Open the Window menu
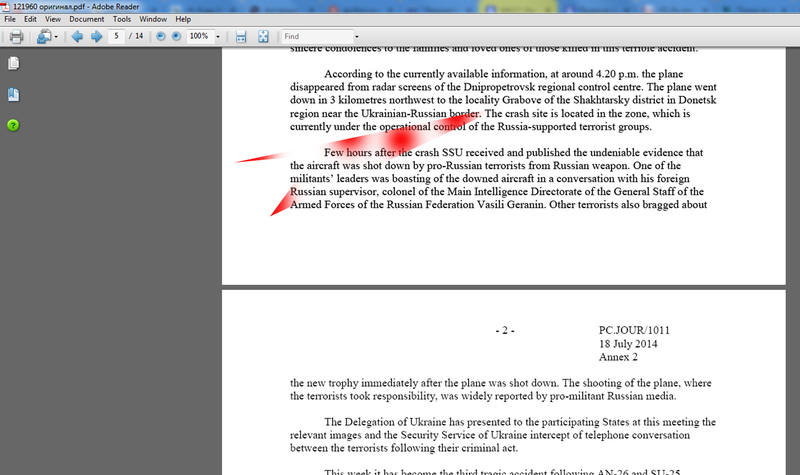Viewport: 800px width, 475px height. pos(153,19)
